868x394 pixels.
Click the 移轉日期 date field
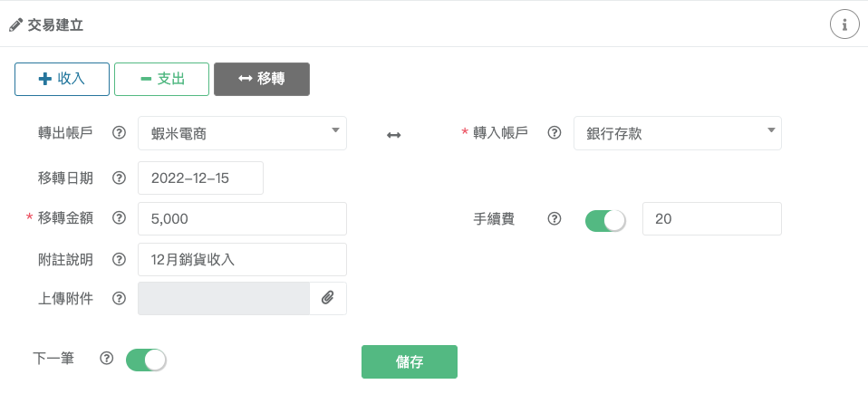tap(200, 178)
